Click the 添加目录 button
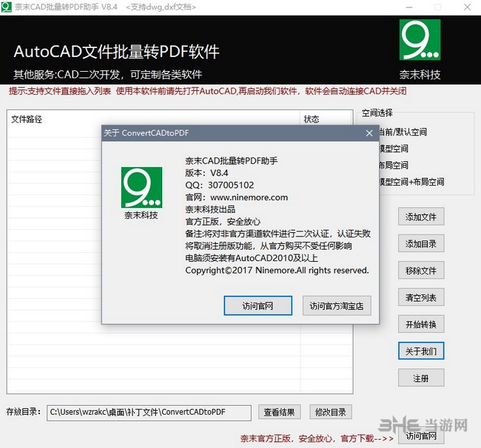This screenshot has height=448, width=481. [421, 244]
